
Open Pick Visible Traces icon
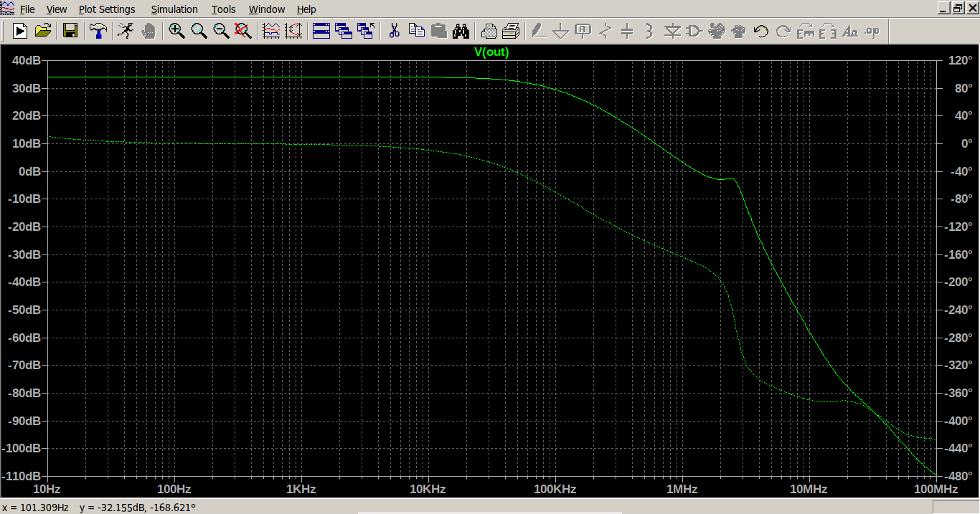pyautogui.click(x=271, y=31)
